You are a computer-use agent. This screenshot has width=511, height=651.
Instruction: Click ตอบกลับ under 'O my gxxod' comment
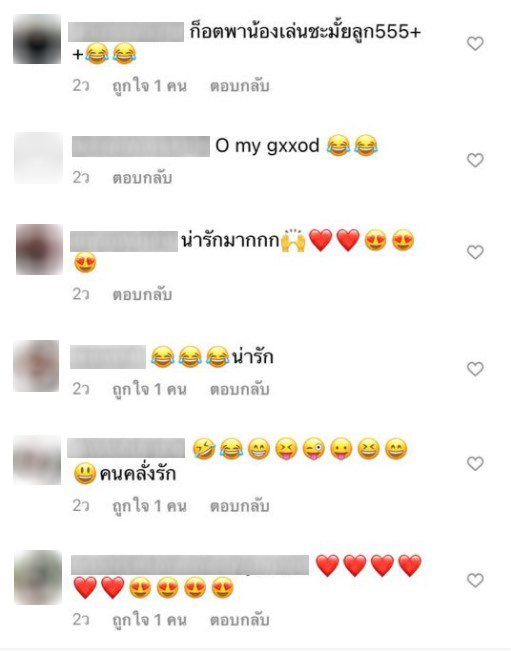(142, 178)
